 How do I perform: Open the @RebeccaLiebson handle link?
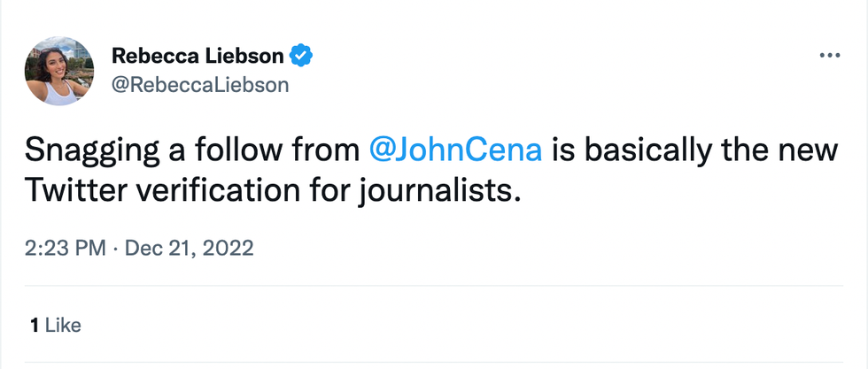[x=200, y=85]
